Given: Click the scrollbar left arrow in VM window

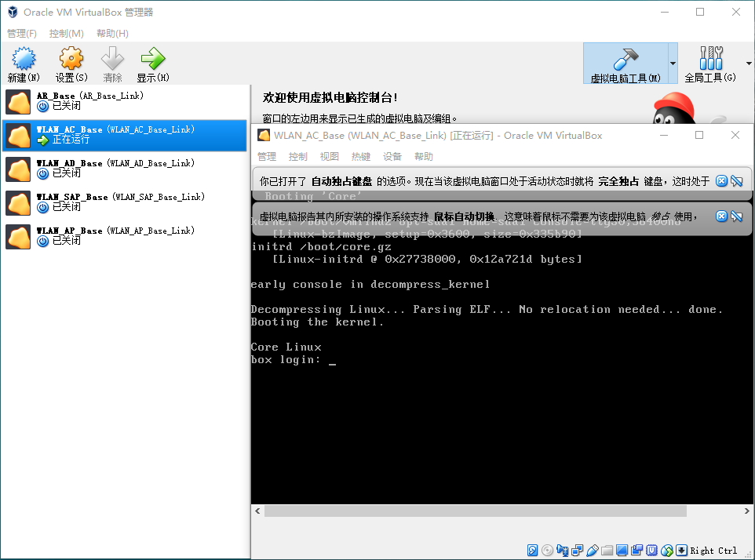Looking at the screenshot, I should pos(257,511).
